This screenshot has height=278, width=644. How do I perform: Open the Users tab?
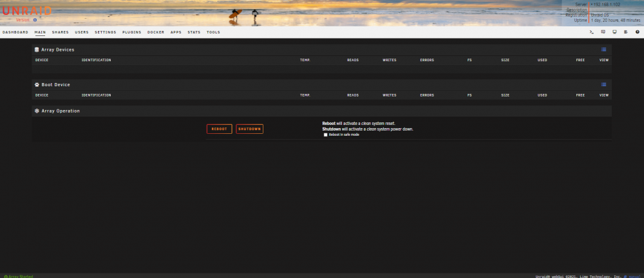pos(82,32)
